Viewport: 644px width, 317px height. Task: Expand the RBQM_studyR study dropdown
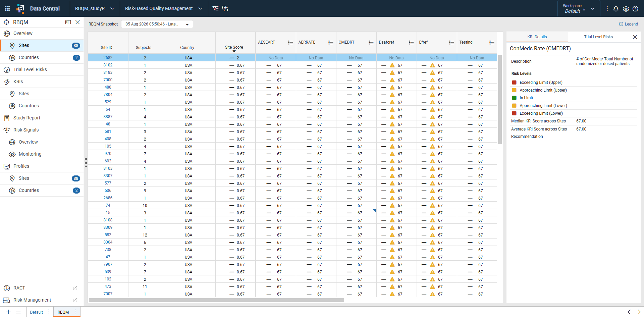[112, 8]
